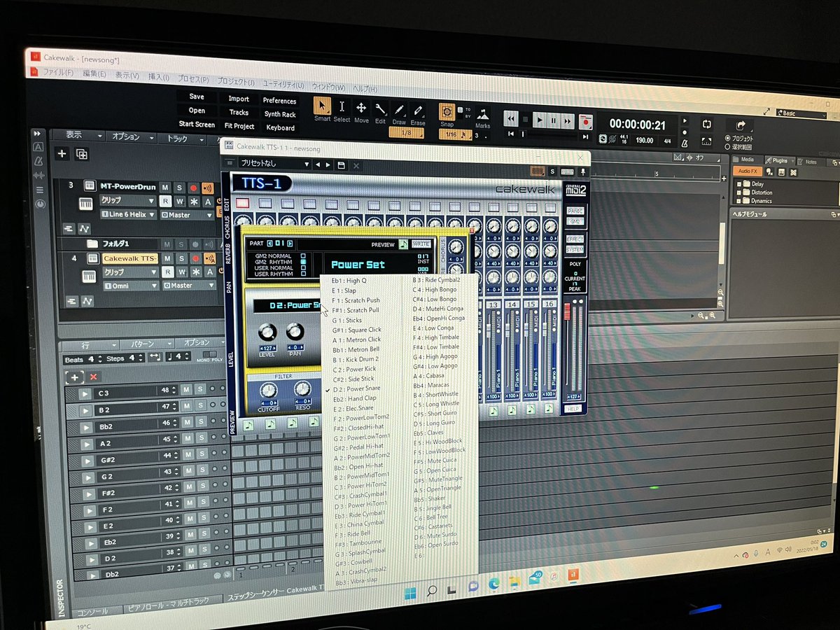Click the duplicate track icon
The image size is (840, 630).
pos(81,154)
